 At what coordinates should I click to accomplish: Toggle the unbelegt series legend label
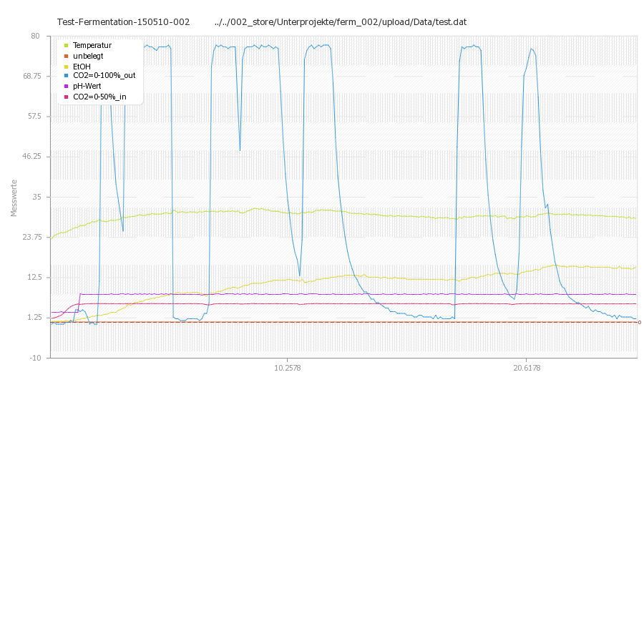88,55
